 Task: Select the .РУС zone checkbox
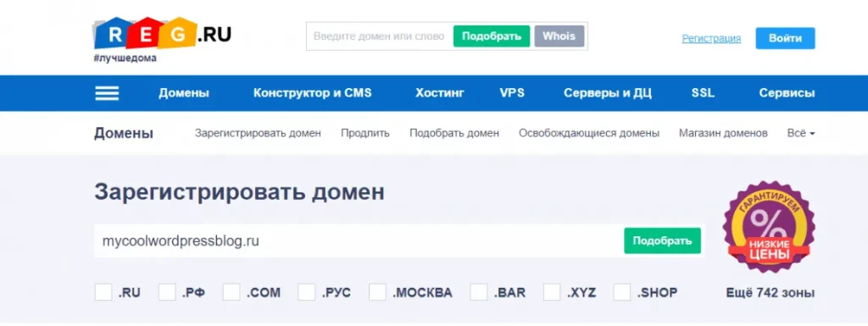(x=307, y=292)
